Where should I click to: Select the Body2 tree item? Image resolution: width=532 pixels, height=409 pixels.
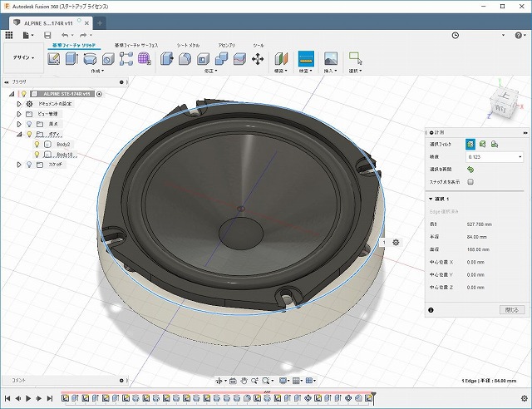click(63, 145)
